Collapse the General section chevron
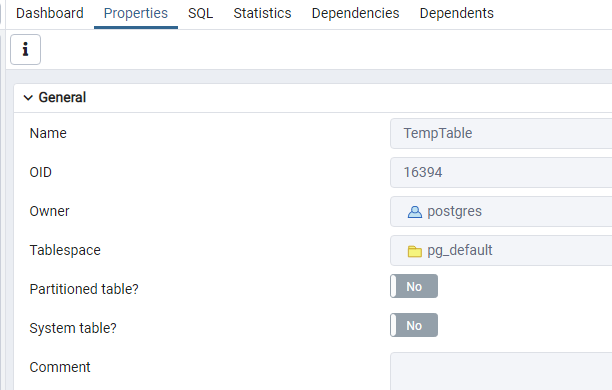This screenshot has width=612, height=390. [28, 98]
